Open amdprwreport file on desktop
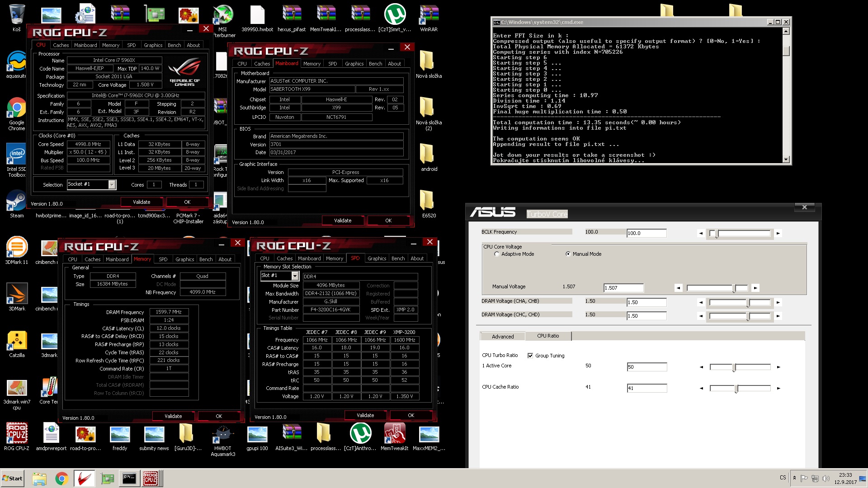868x488 pixels. click(x=51, y=437)
